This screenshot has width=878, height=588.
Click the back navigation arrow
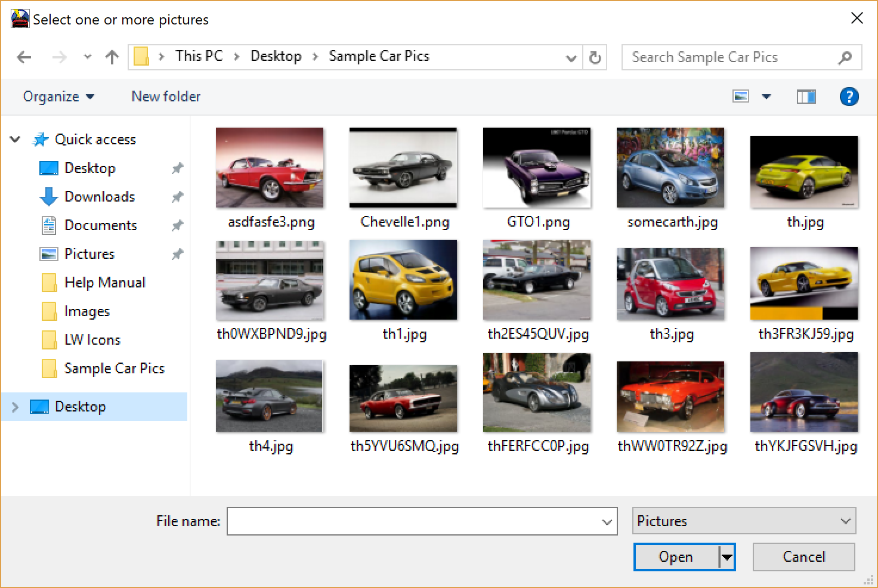24,57
